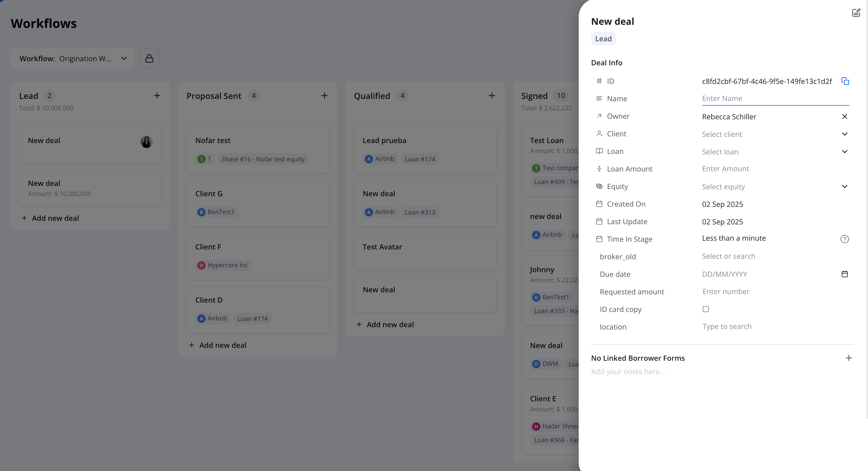
Task: Open the New deal card with Amount $ 10,000,000
Action: pos(90,188)
